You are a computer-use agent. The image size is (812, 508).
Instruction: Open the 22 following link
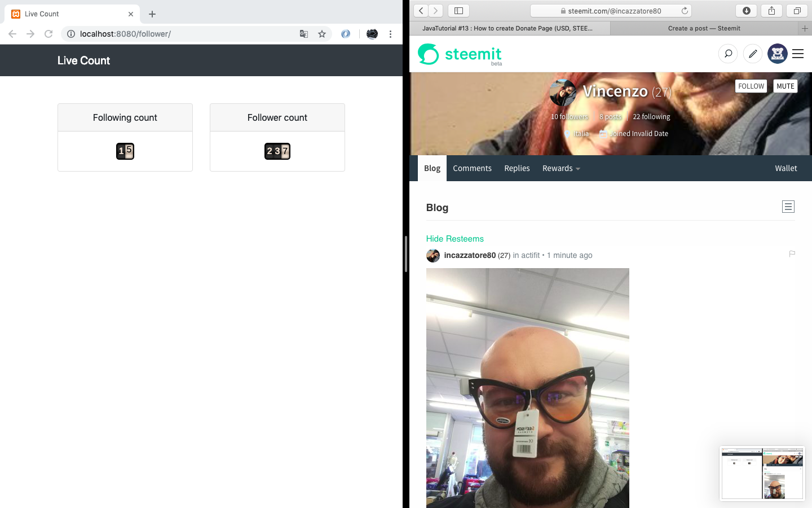point(651,117)
